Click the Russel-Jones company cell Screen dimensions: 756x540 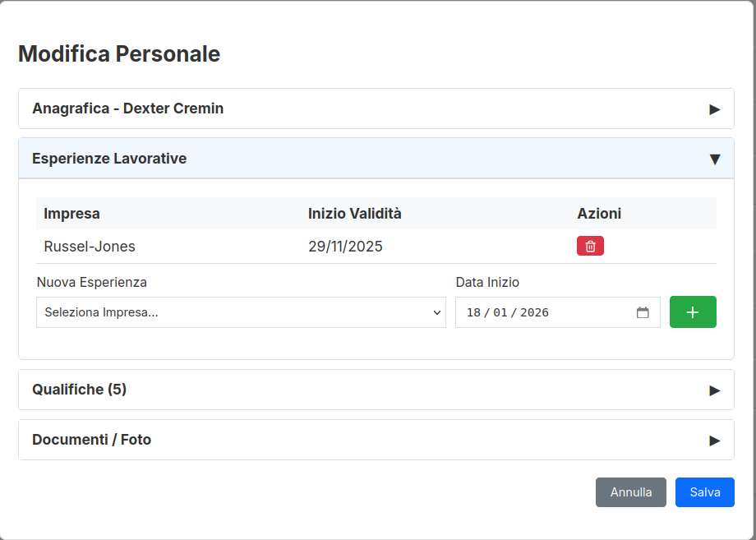[x=90, y=247]
